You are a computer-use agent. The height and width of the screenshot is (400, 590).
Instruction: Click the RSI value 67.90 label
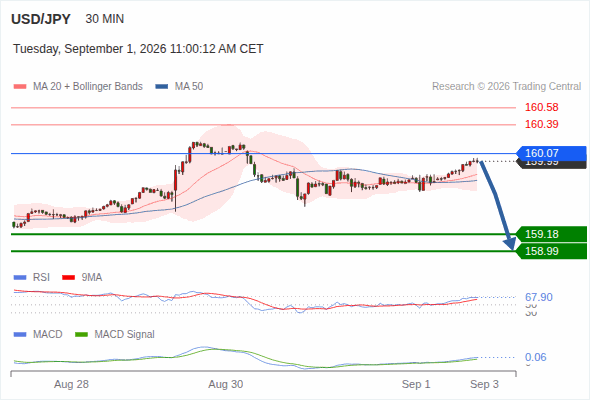tap(539, 297)
